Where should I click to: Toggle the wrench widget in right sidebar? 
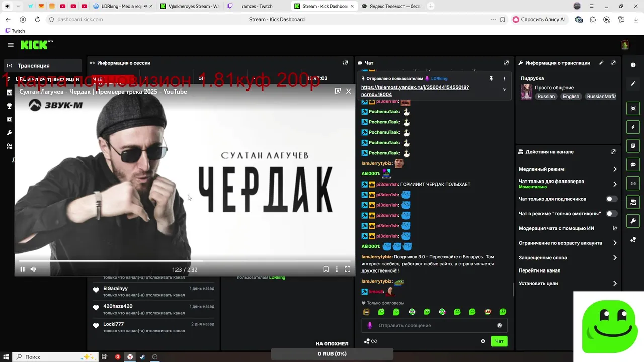(x=633, y=221)
